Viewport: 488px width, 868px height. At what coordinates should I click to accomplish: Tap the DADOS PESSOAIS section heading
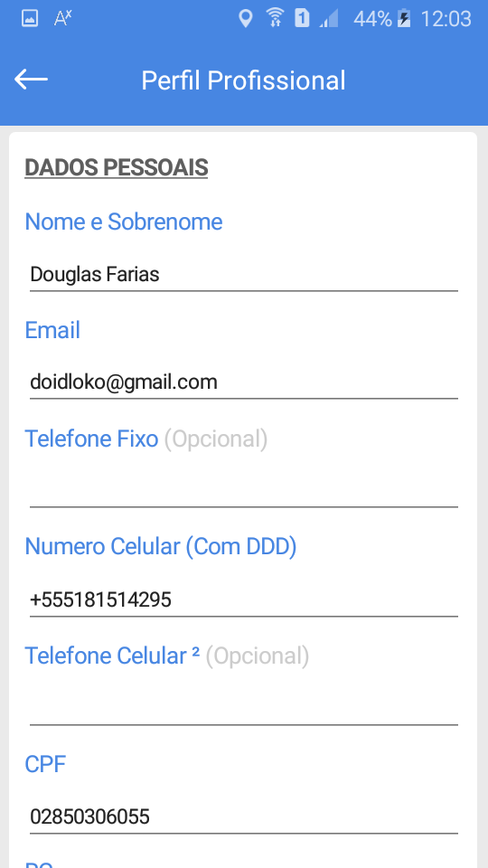pos(117,168)
